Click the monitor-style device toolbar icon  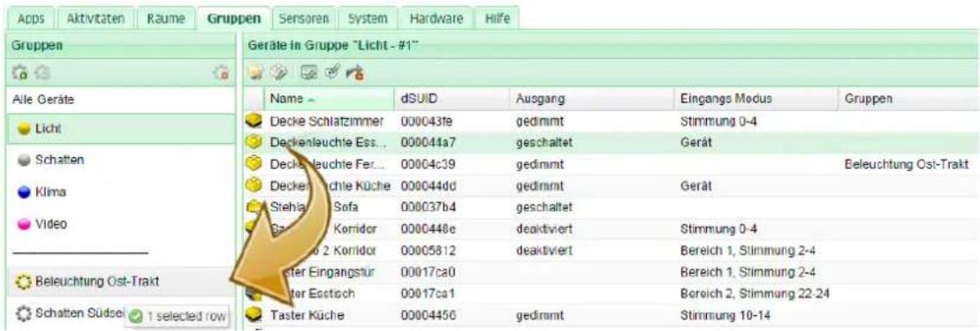click(308, 72)
